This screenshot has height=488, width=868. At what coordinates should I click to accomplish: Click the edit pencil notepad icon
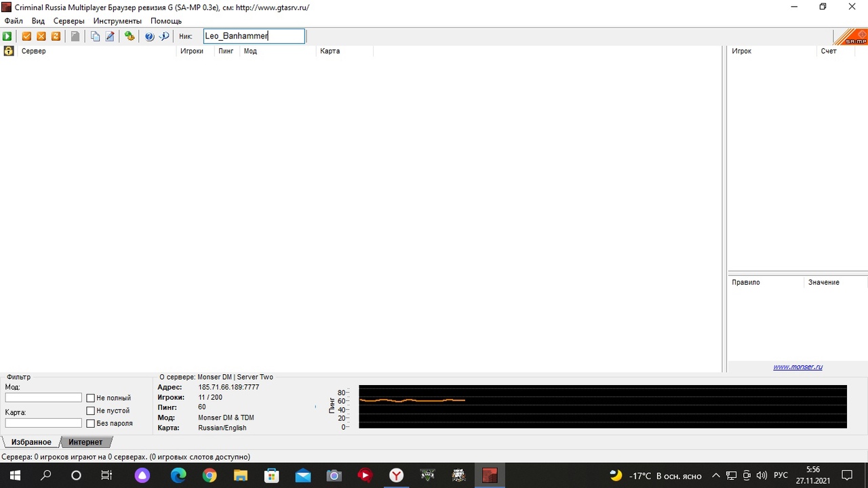click(x=110, y=37)
